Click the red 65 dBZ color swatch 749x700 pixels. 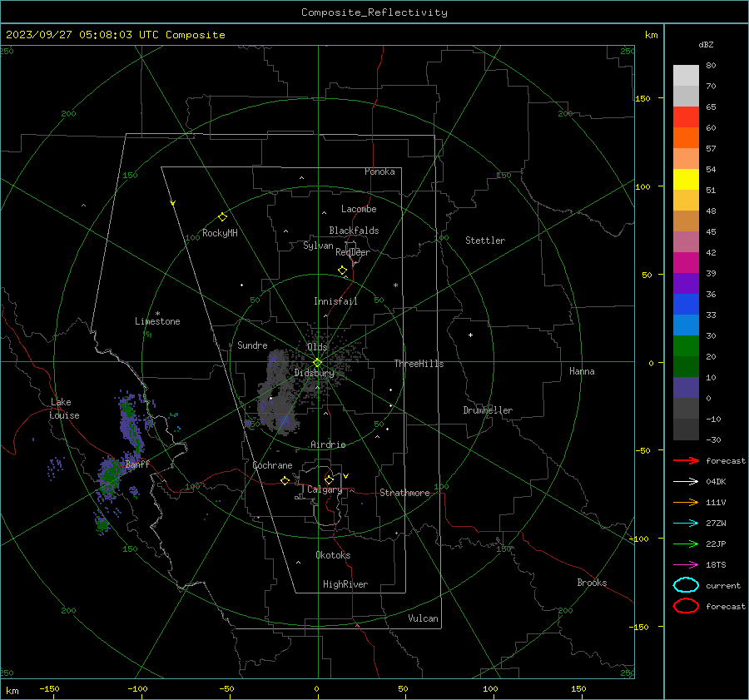pyautogui.click(x=686, y=117)
